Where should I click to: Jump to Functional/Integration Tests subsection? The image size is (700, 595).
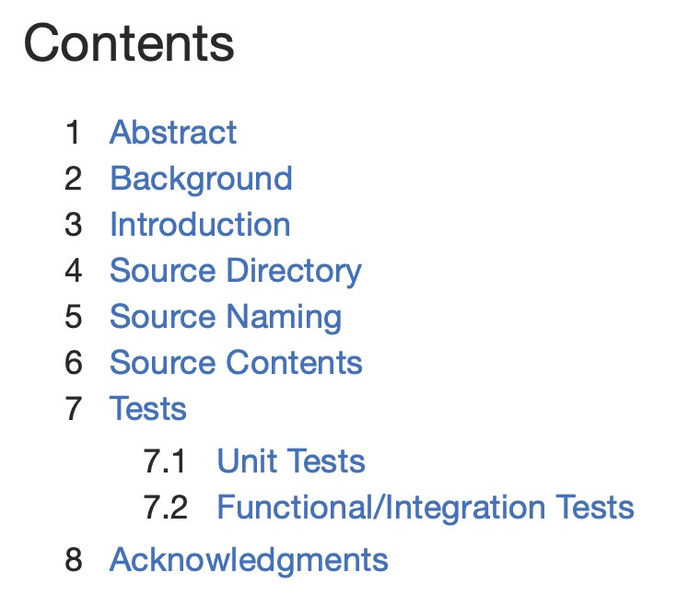pyautogui.click(x=426, y=507)
